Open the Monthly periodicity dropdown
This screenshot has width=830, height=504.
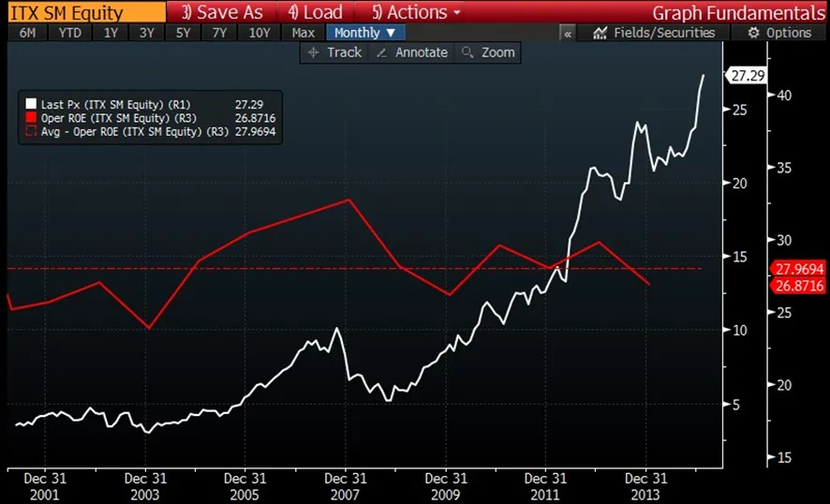pos(365,33)
